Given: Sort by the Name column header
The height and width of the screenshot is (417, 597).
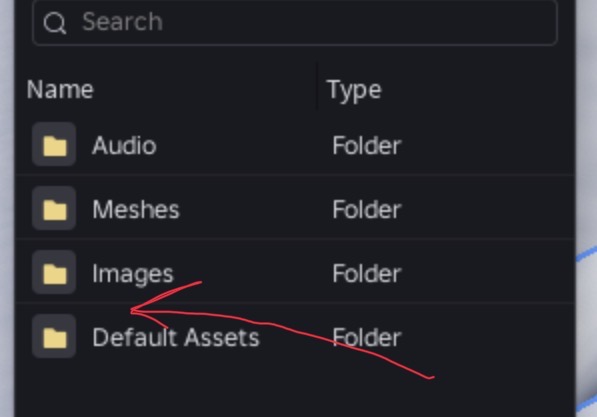Looking at the screenshot, I should click(60, 90).
